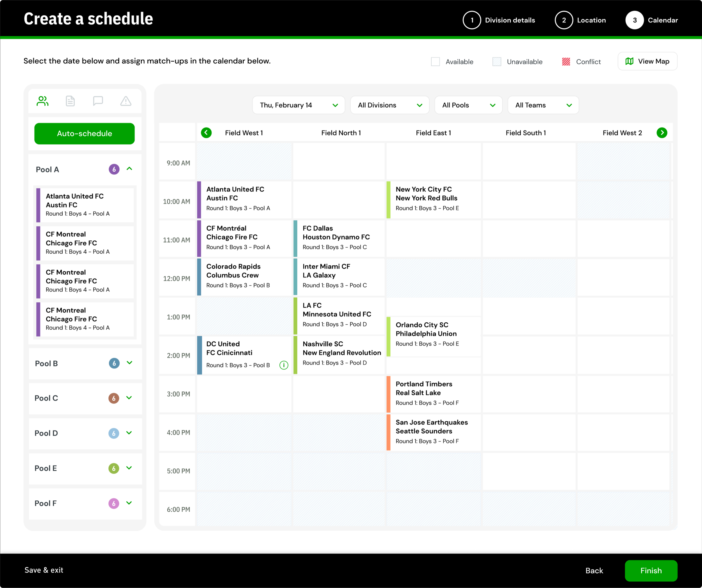Open the document notes icon tab
The height and width of the screenshot is (588, 702).
(70, 101)
